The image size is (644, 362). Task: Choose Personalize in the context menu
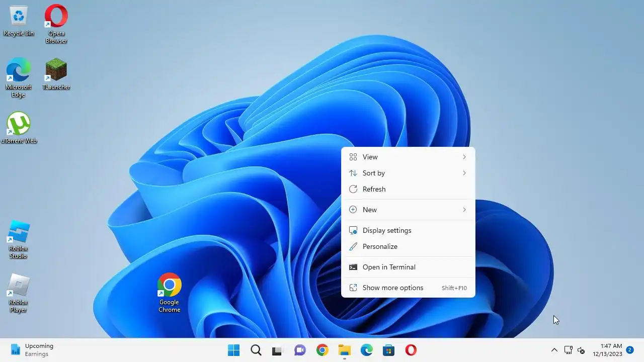[408, 246]
